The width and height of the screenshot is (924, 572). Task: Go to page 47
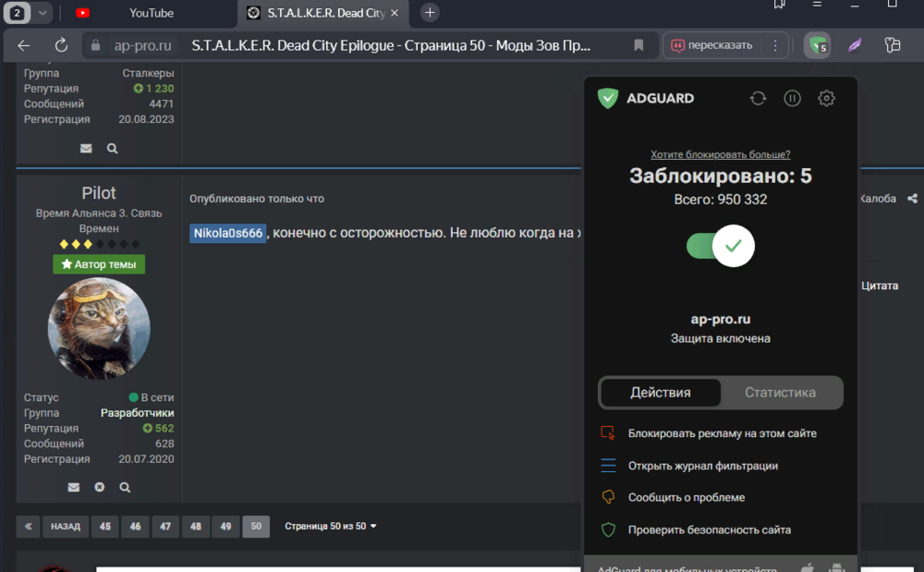tap(165, 526)
